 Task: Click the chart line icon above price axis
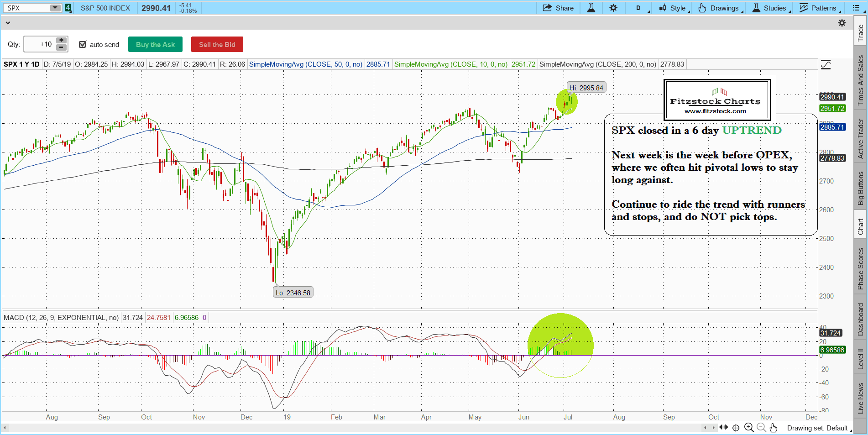tap(826, 65)
